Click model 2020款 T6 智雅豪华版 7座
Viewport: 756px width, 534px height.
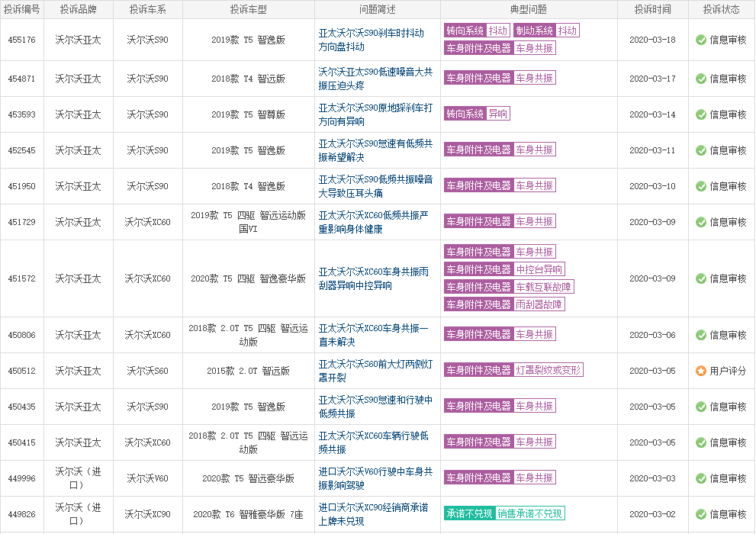point(248,514)
